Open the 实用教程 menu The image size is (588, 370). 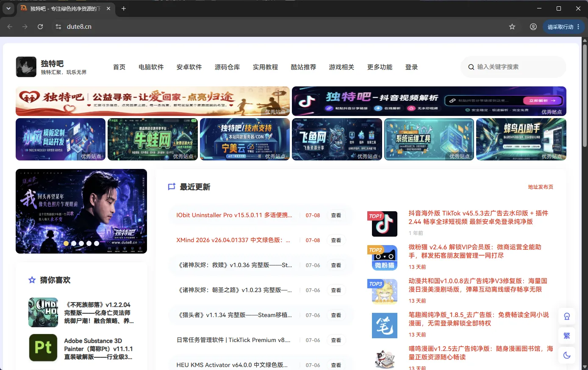pos(266,67)
